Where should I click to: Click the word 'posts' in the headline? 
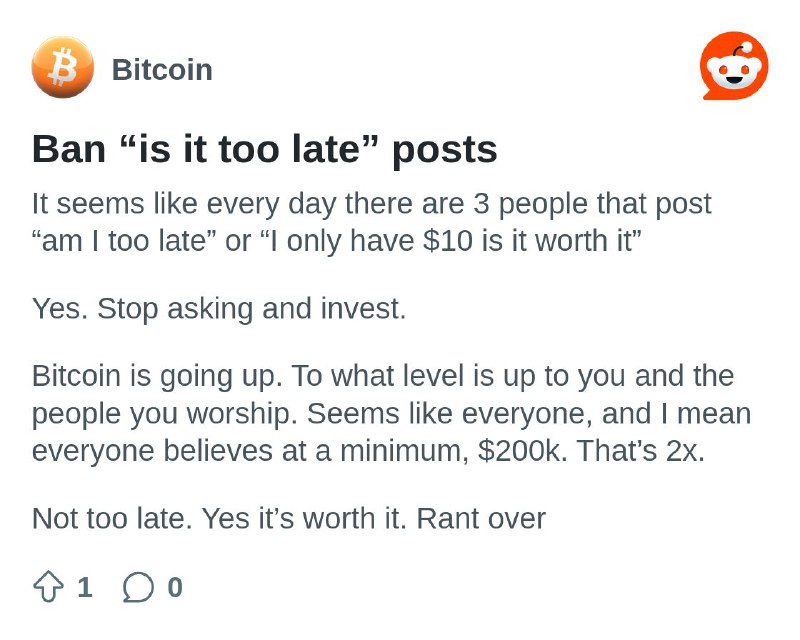click(444, 151)
